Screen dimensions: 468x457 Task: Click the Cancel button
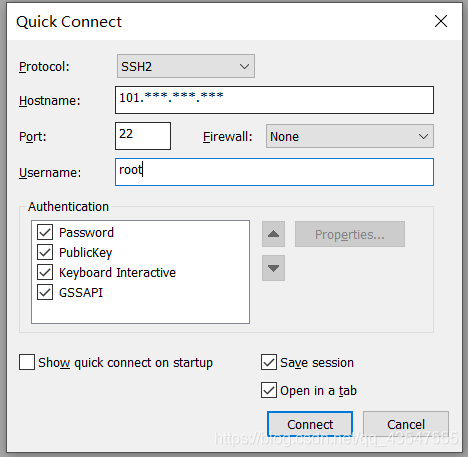tap(406, 424)
